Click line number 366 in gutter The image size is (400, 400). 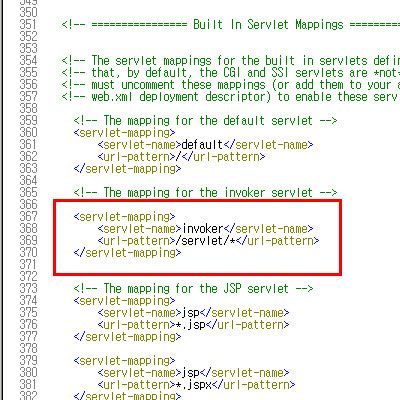tap(28, 205)
